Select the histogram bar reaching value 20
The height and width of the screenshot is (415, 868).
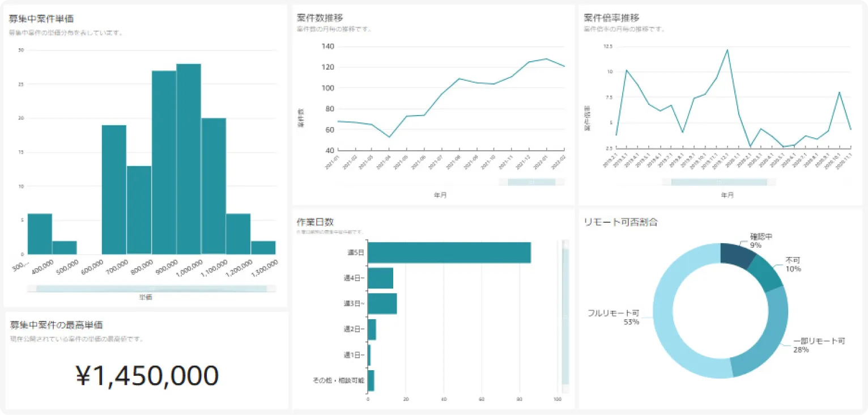[x=214, y=185]
